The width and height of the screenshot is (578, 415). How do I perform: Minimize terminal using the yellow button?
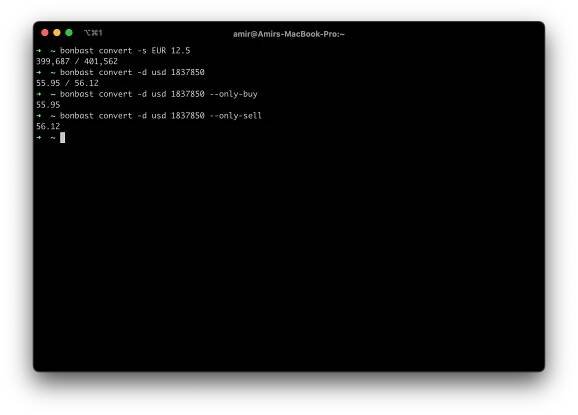click(x=57, y=33)
